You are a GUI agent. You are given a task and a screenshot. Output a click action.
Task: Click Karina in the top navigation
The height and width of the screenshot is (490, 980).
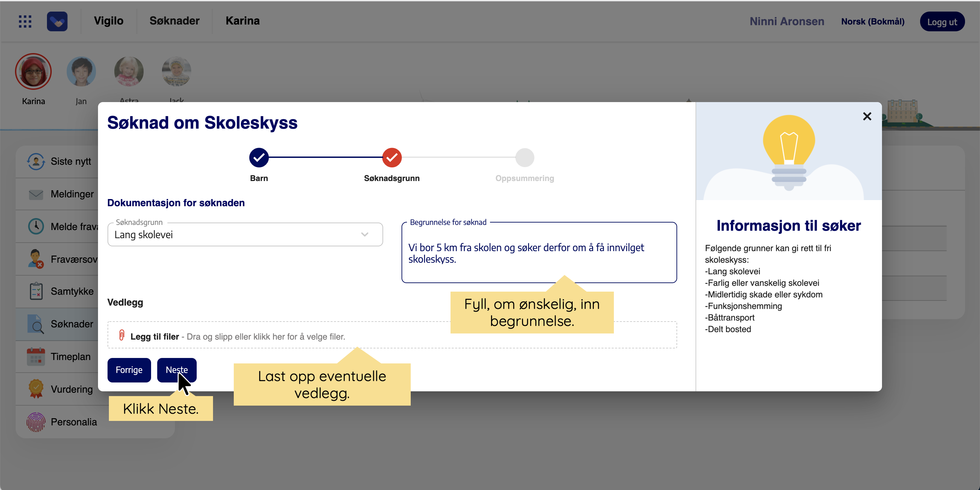pyautogui.click(x=242, y=21)
